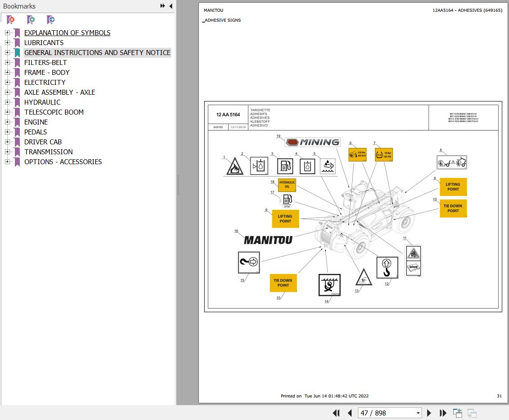Click the bookmark icon beside ELECTRICITY
This screenshot has width=509, height=420.
(17, 83)
